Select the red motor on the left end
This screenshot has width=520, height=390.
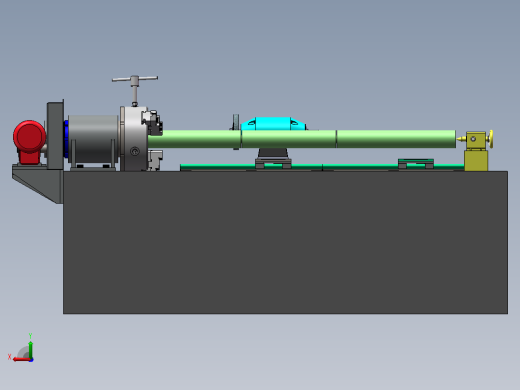click(29, 142)
